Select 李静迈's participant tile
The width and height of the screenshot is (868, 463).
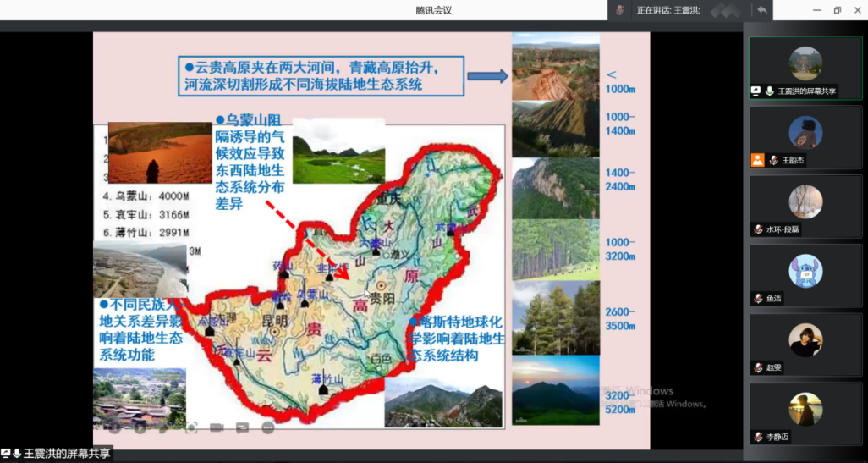coord(805,409)
